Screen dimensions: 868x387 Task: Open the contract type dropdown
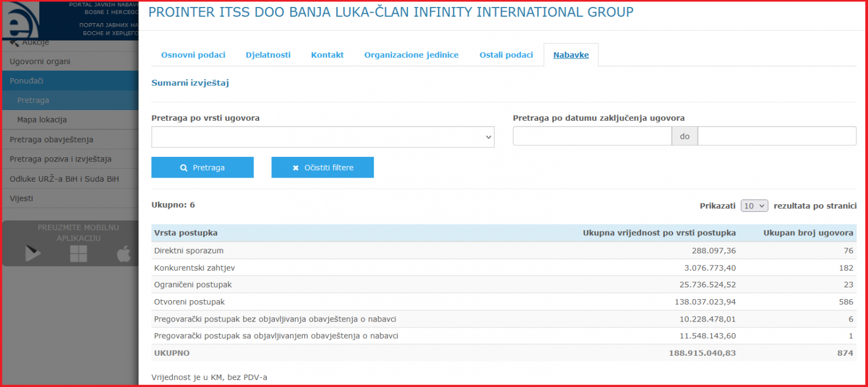coord(323,137)
